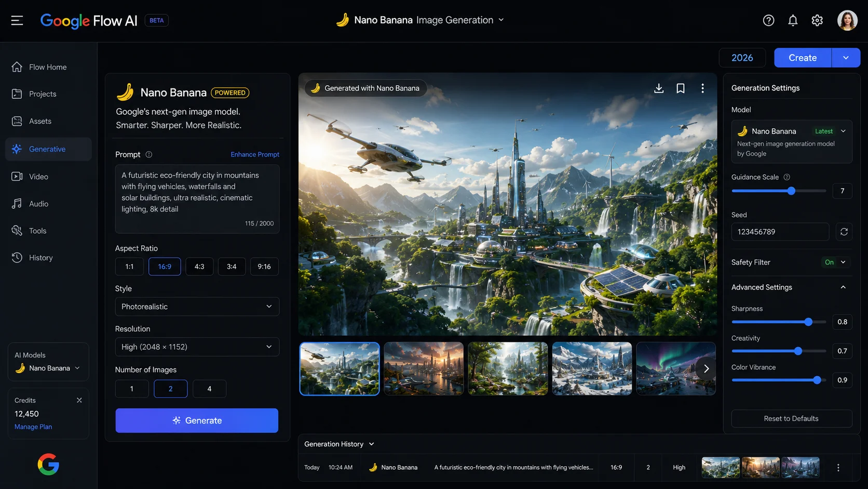Open the Style Photorealistic dropdown
868x489 pixels.
[x=197, y=307]
